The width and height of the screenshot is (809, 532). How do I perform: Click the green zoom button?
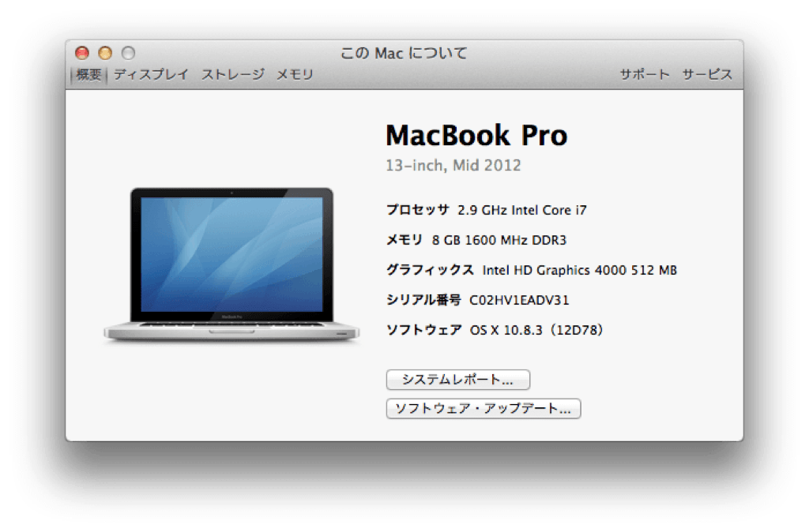127,51
